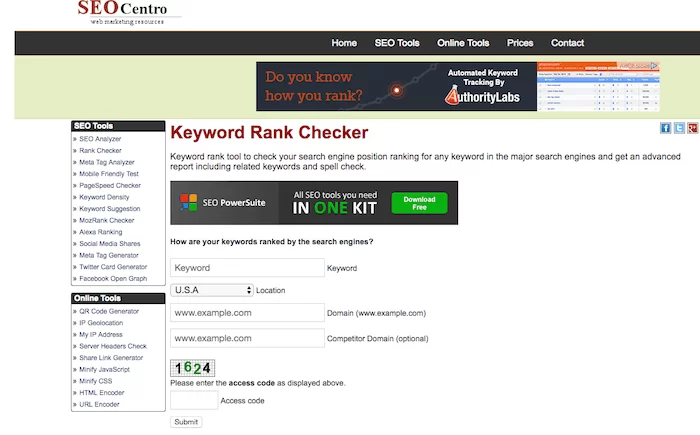The image size is (700, 435).
Task: Click the Competitor Domain field
Action: 247,339
